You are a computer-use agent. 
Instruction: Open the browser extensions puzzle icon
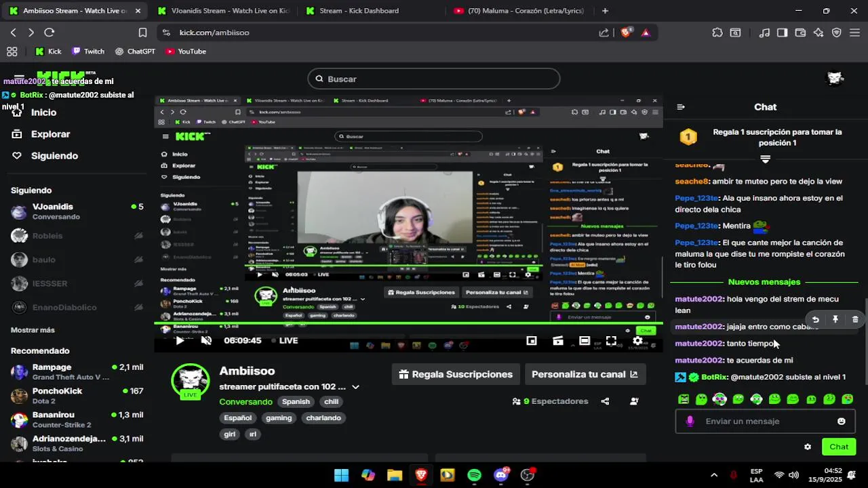pos(717,33)
